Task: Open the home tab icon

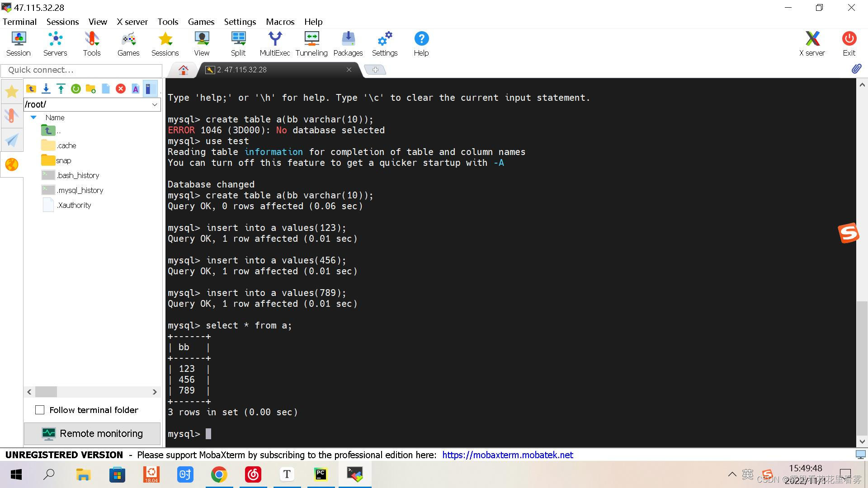Action: pyautogui.click(x=183, y=70)
